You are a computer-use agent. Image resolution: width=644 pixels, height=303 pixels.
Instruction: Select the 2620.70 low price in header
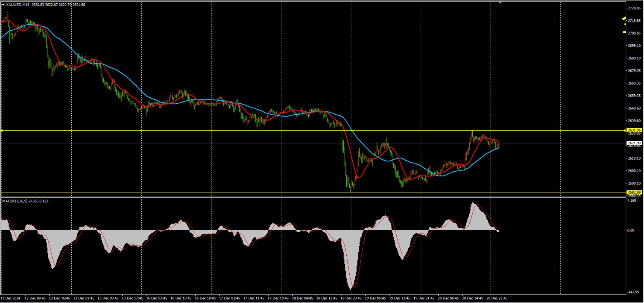[65, 5]
